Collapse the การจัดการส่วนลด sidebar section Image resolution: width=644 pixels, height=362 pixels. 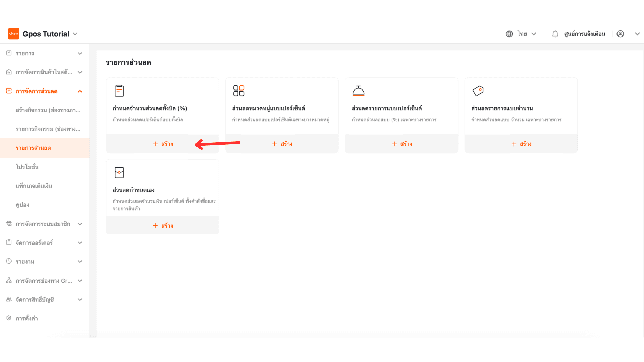(x=80, y=91)
